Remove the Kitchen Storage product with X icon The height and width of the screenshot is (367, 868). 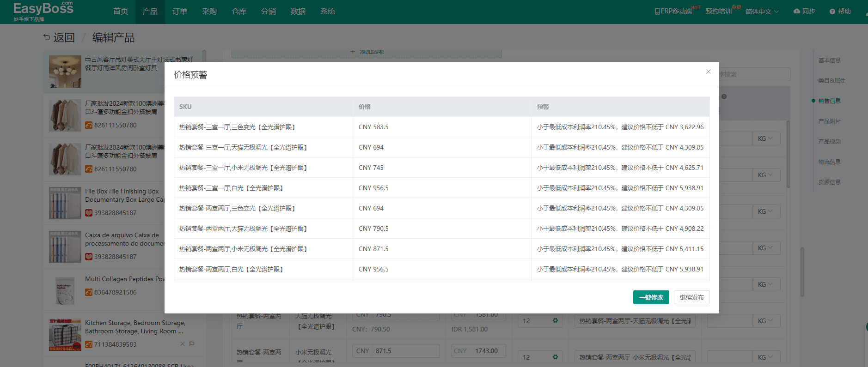point(183,344)
